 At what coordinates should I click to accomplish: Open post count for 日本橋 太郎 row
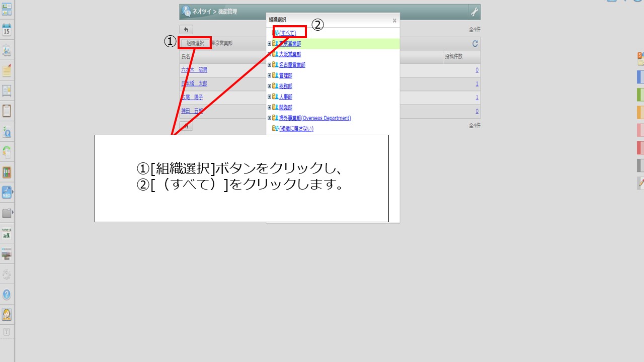click(x=477, y=83)
